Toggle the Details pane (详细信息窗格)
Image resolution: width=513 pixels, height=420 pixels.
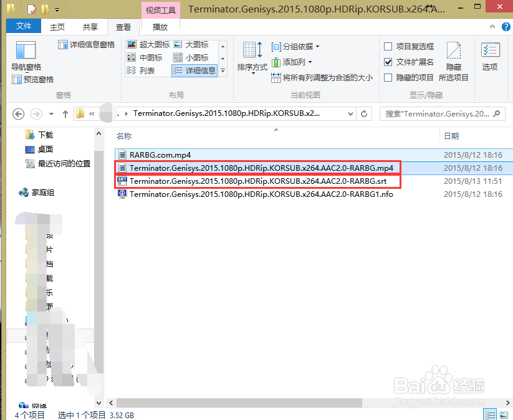[87, 44]
